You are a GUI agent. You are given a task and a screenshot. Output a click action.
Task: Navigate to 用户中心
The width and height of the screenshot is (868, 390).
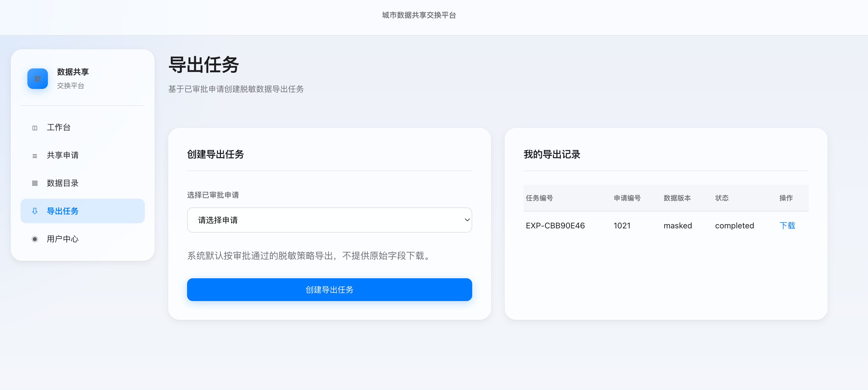83,239
